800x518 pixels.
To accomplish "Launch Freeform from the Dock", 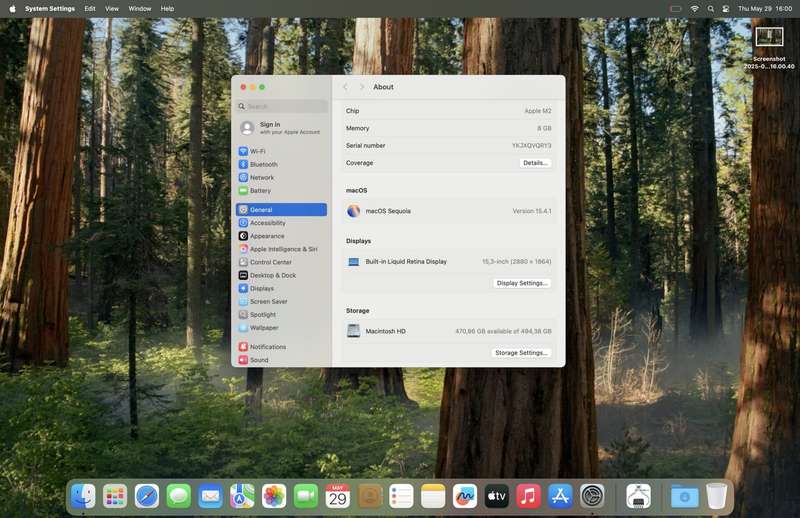I will point(465,496).
